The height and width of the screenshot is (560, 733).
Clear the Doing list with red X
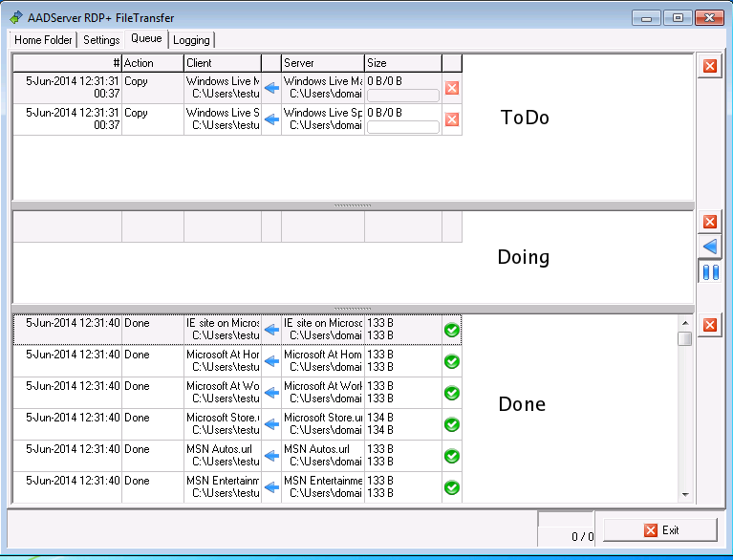click(709, 222)
